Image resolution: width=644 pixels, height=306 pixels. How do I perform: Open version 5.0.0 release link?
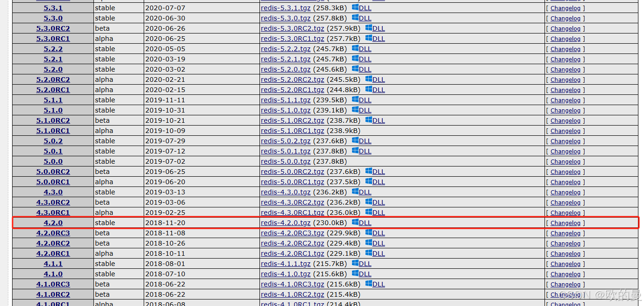point(53,161)
